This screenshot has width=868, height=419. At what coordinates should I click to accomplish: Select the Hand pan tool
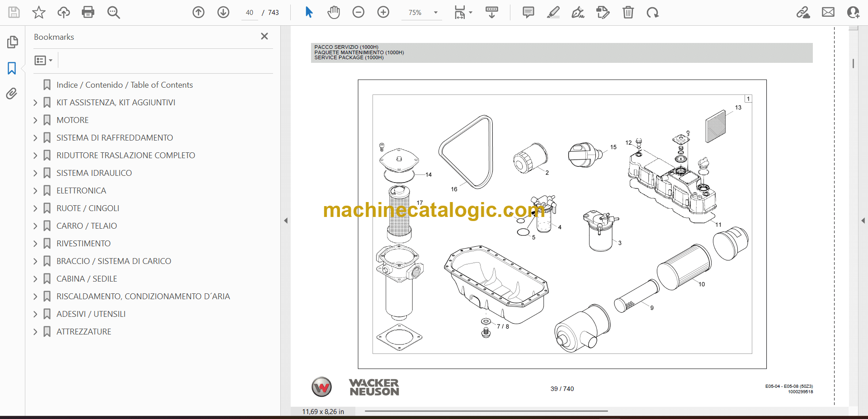tap(334, 12)
